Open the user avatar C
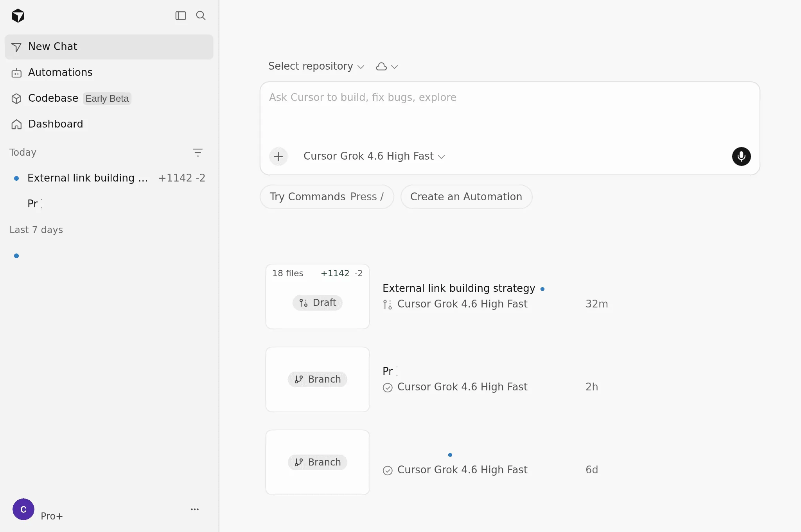The height and width of the screenshot is (532, 801). [x=23, y=509]
